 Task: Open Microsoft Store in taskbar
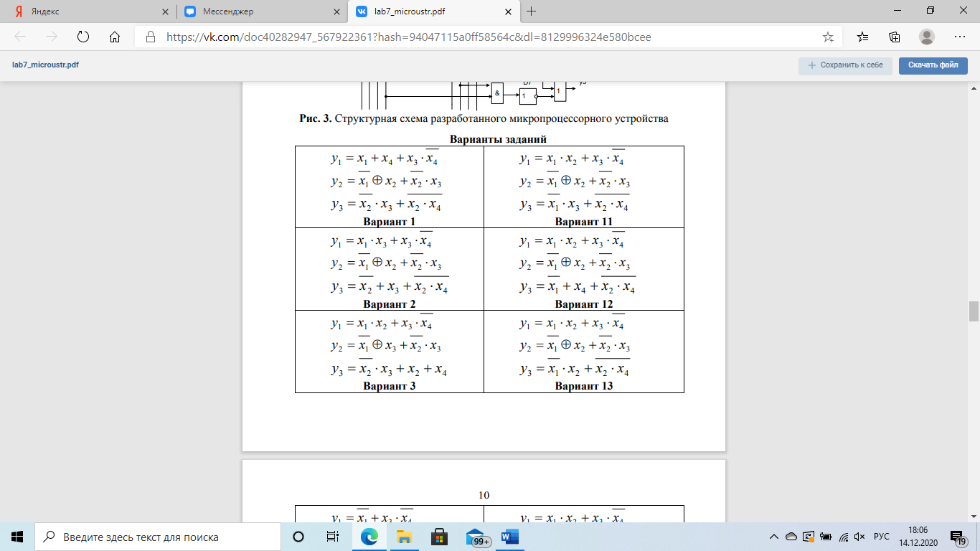[439, 537]
